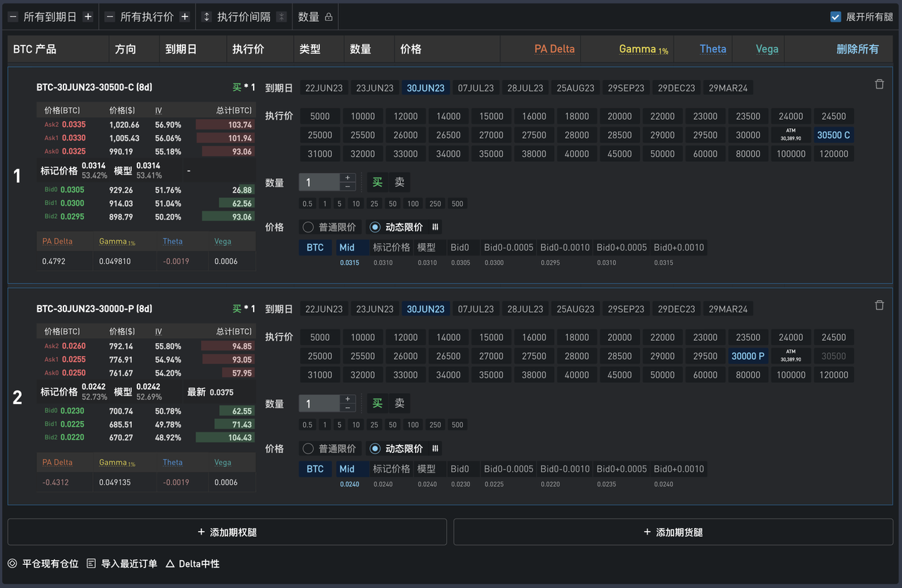
Task: Click the minus icon before 所有到期日
Action: click(x=13, y=17)
